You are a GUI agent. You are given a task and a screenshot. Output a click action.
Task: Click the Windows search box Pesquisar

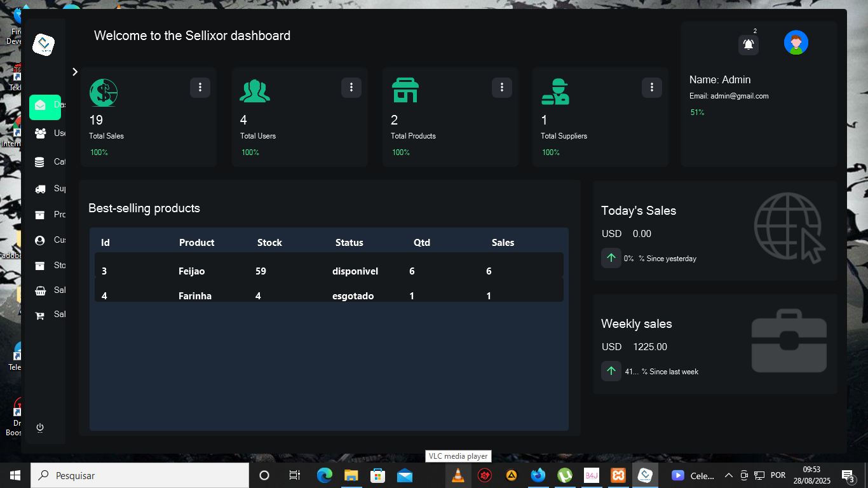coord(140,475)
